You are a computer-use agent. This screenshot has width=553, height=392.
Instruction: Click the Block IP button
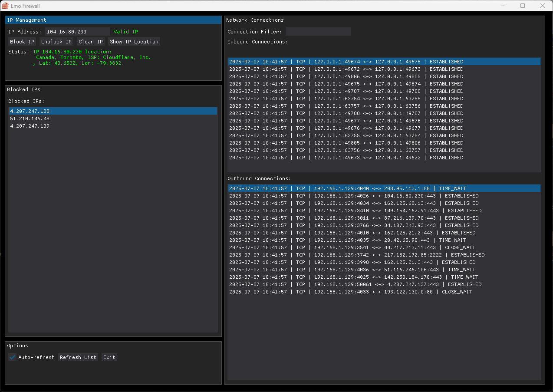pos(22,42)
